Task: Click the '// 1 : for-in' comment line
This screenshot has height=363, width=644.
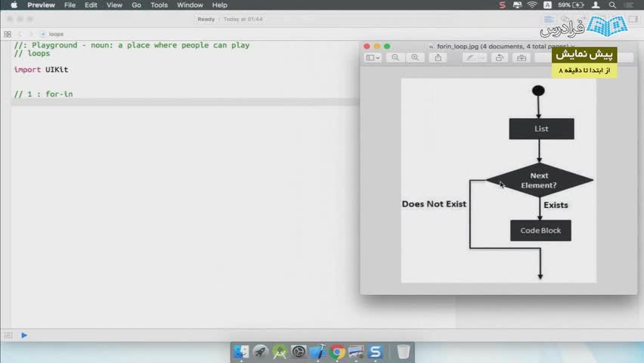Action: 43,94
